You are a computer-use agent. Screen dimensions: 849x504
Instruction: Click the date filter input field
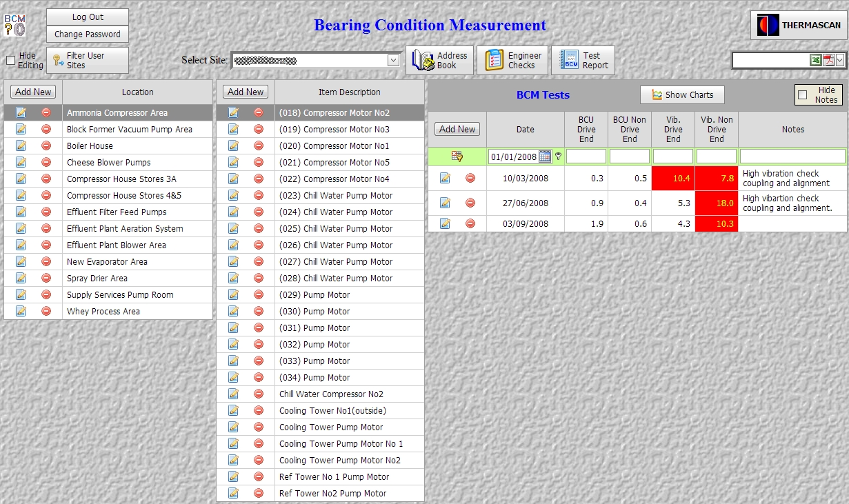[x=513, y=157]
